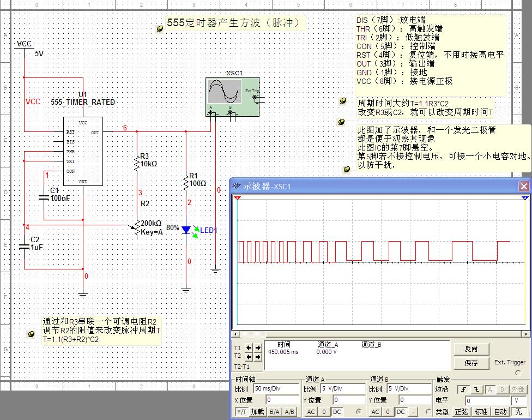Switch timebase to B/A mode
Viewport: 532px width, 420px height.
pos(274,412)
